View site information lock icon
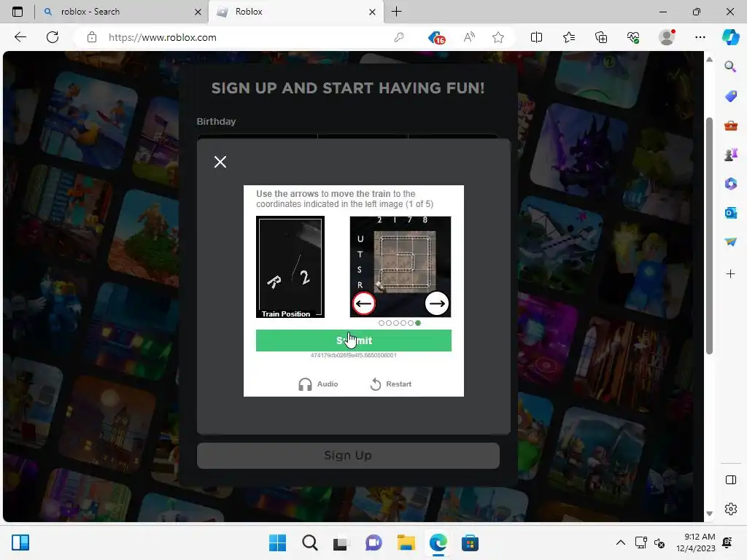This screenshot has width=747, height=560. coord(92,37)
